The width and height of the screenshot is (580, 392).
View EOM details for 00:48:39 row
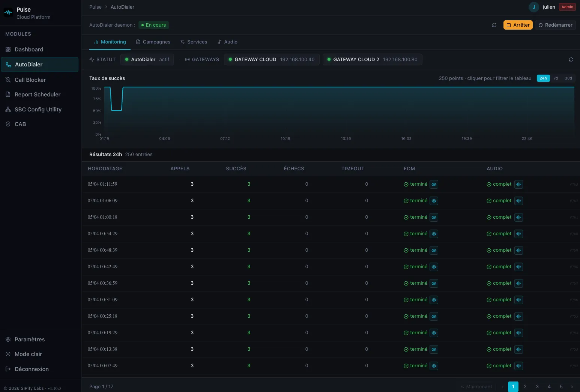pyautogui.click(x=434, y=251)
